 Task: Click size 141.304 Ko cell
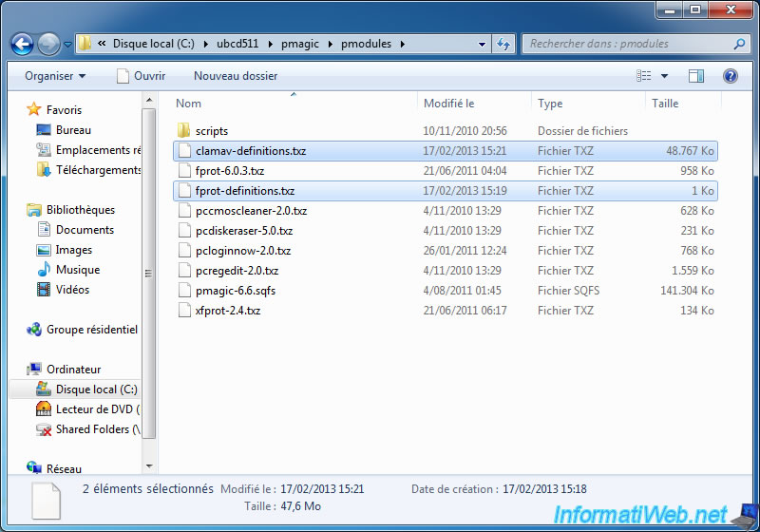click(x=687, y=291)
